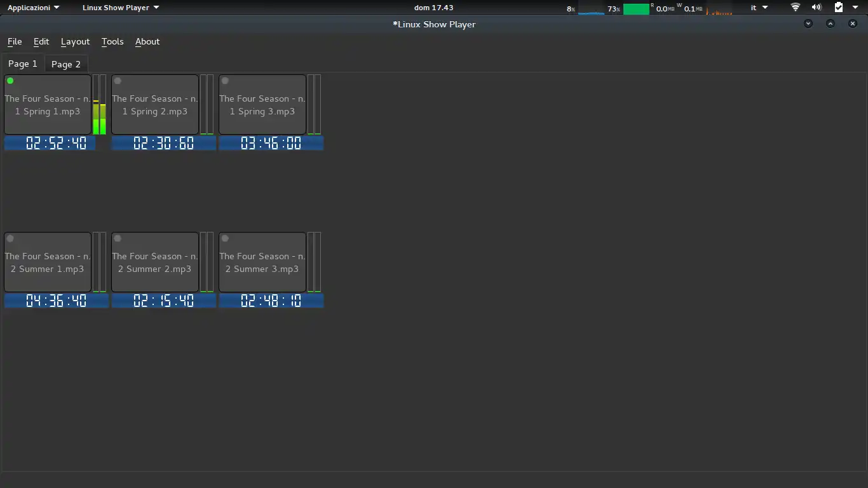
Task: Click the level meter beside Spring 2
Action: point(207,105)
